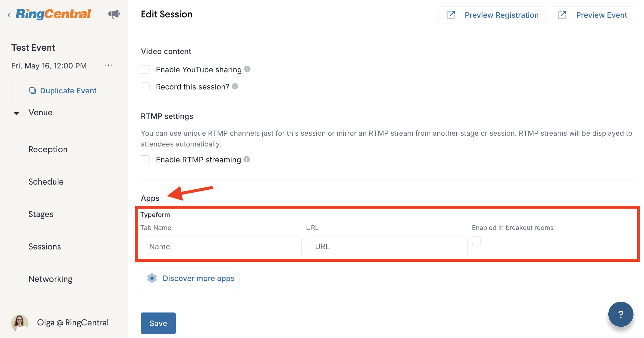This screenshot has width=644, height=338.
Task: Enable YouTube sharing checkbox
Action: pyautogui.click(x=145, y=70)
